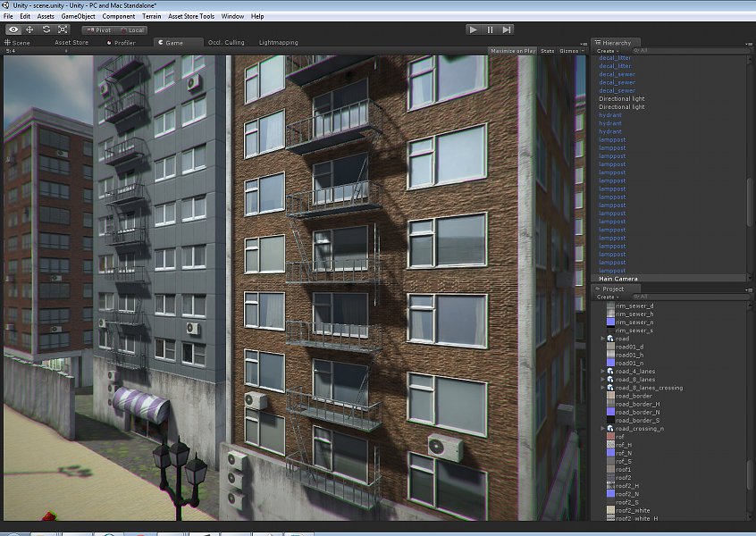The image size is (756, 536).
Task: Open the Project Create dropdown
Action: 608,297
